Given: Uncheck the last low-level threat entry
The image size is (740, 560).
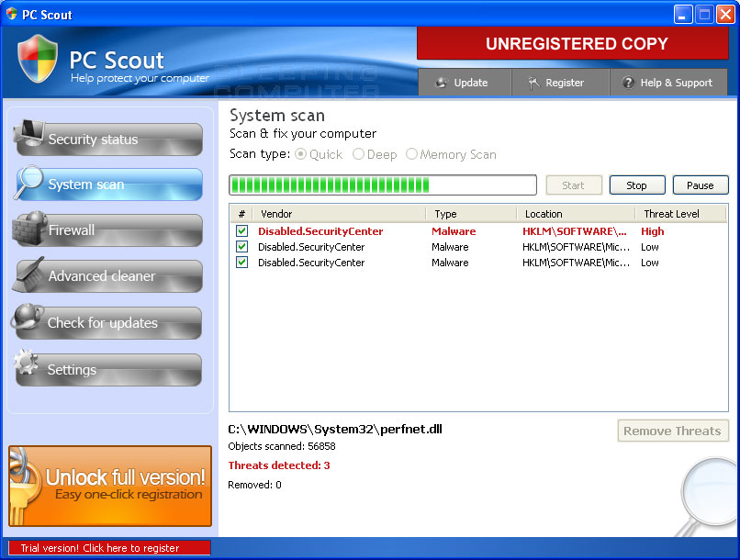Looking at the screenshot, I should click(241, 263).
